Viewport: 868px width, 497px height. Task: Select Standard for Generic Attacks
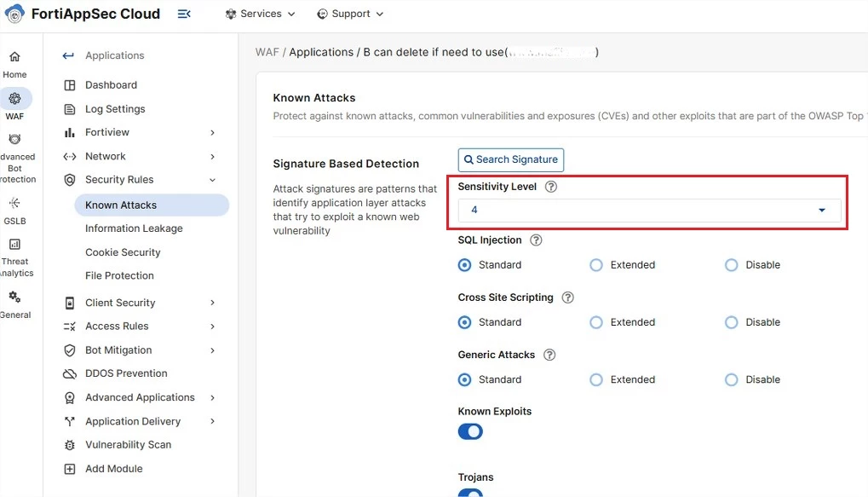pyautogui.click(x=465, y=380)
